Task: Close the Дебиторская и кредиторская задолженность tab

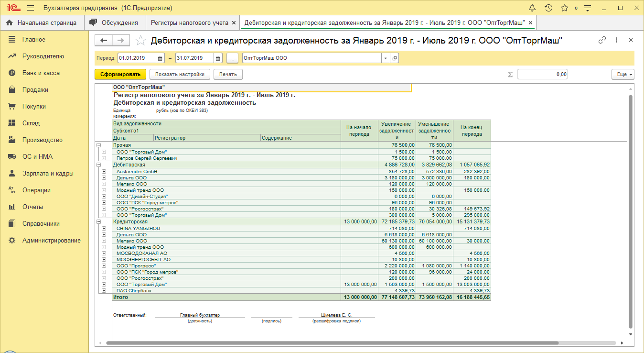Action: click(531, 22)
